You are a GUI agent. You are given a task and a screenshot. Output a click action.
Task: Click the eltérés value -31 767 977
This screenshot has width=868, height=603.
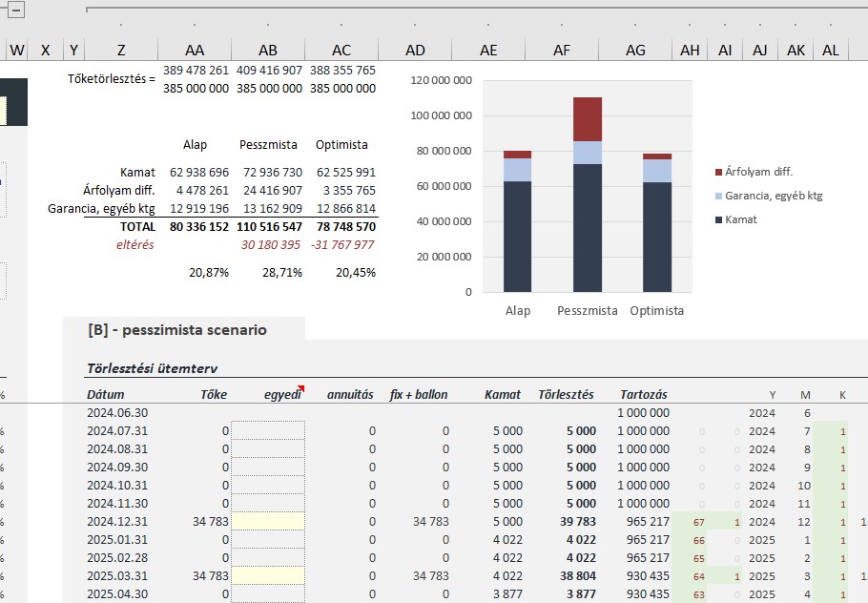[x=342, y=245]
